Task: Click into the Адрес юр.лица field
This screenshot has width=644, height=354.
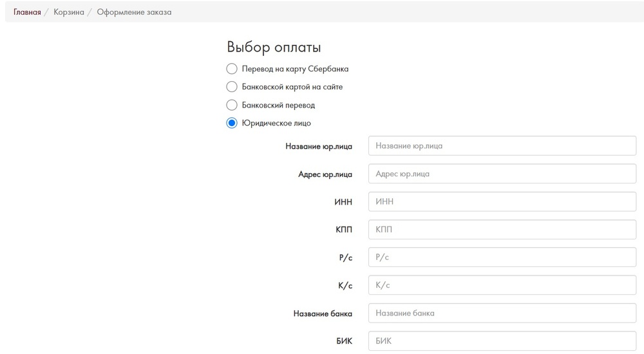Action: [502, 174]
